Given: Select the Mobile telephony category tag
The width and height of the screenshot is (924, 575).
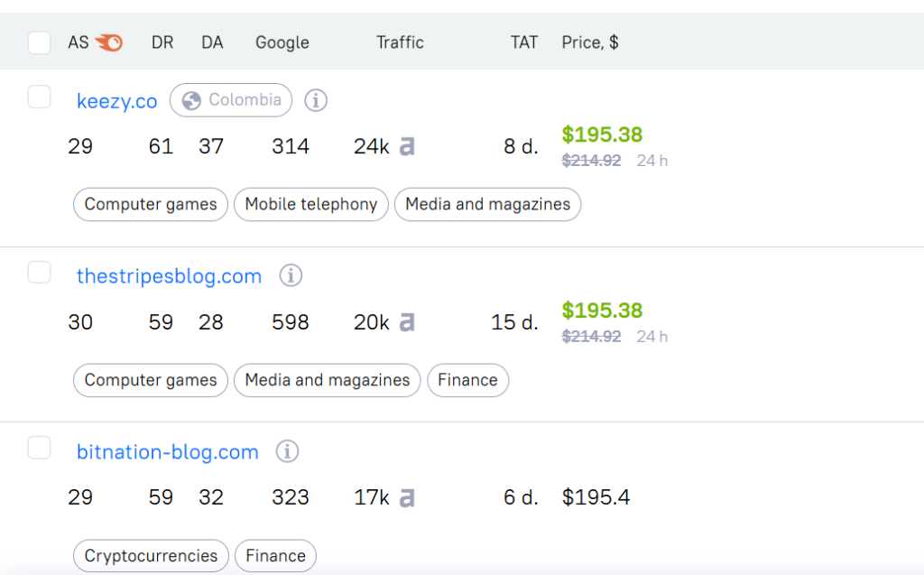Looking at the screenshot, I should click(x=311, y=205).
